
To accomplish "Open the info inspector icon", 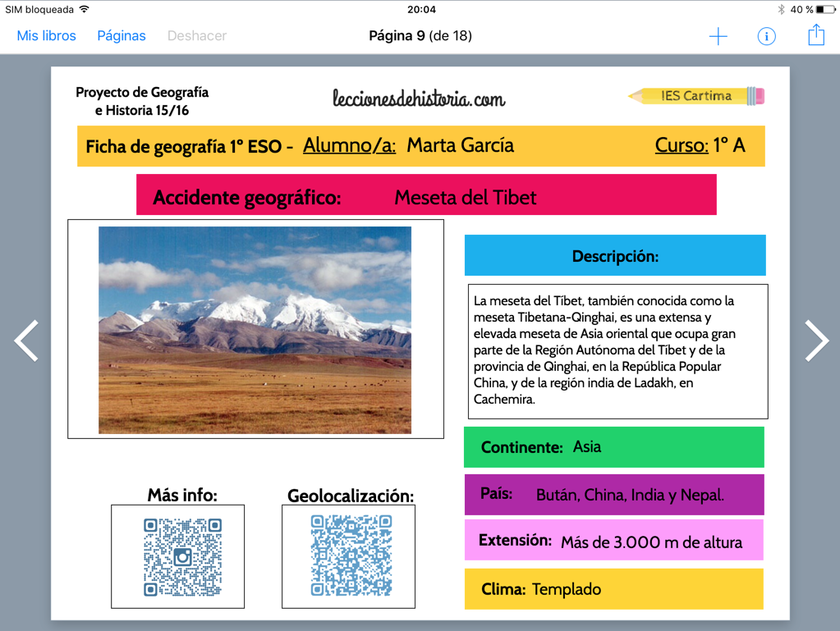I will coord(766,36).
